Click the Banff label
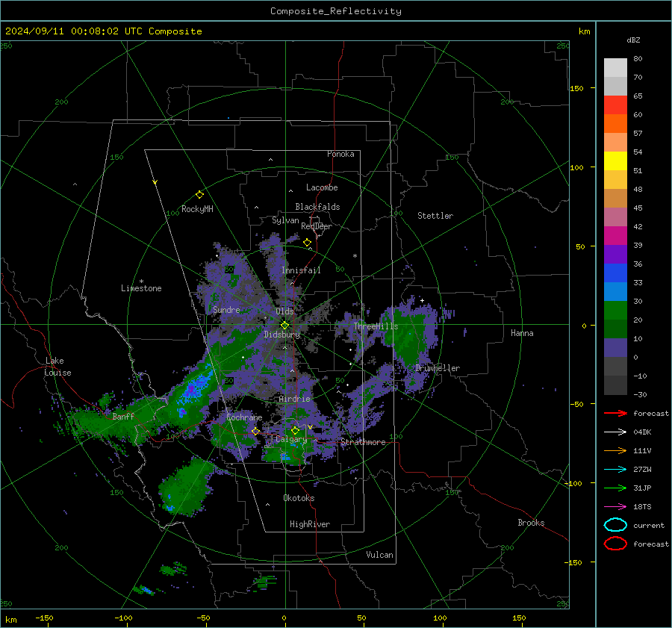672x628 pixels. coord(123,416)
